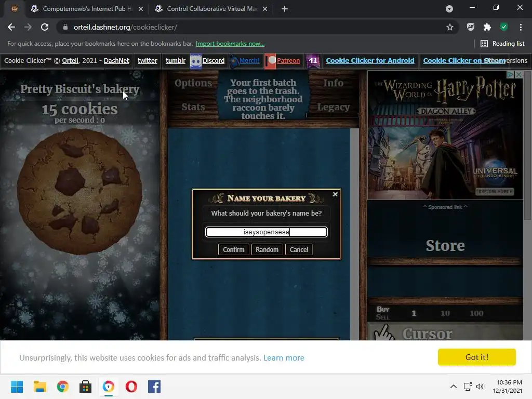
Task: Open Cookie Clicker for Android link
Action: pyautogui.click(x=370, y=60)
